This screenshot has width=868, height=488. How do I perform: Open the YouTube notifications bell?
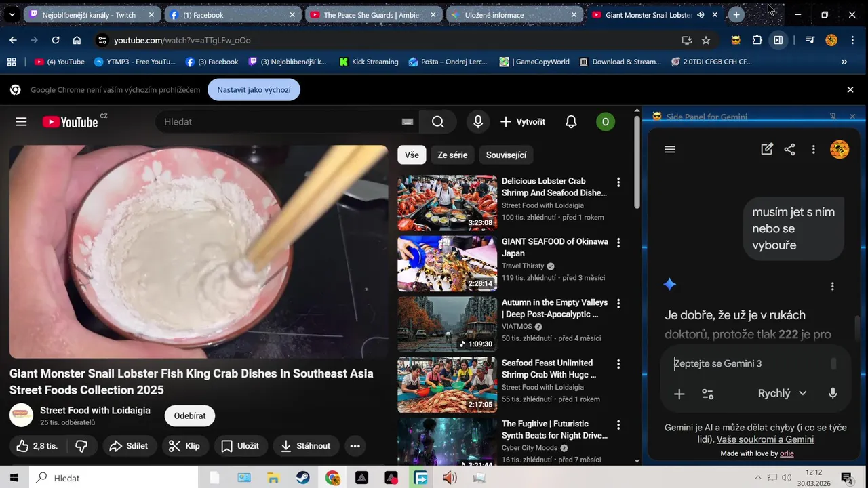pyautogui.click(x=571, y=122)
